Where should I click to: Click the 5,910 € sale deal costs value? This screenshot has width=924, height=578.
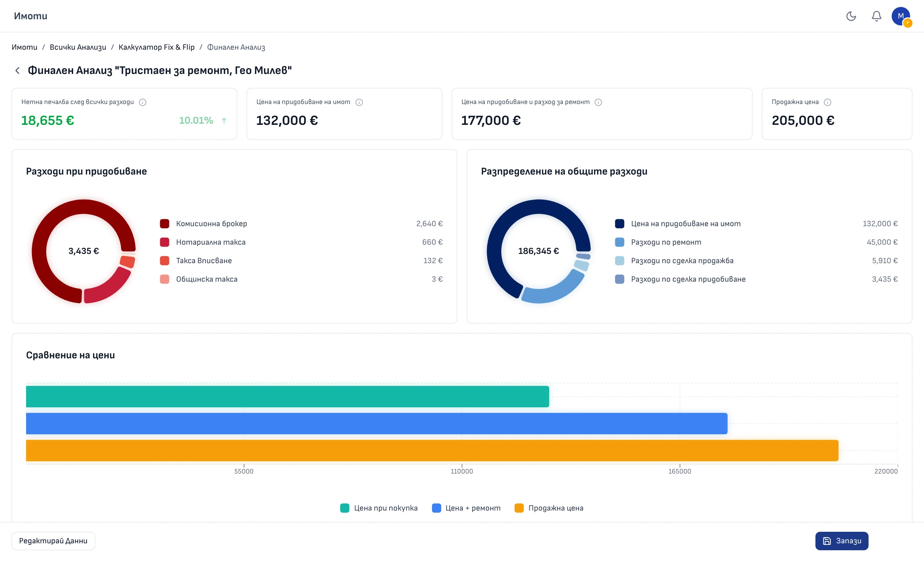click(x=885, y=260)
